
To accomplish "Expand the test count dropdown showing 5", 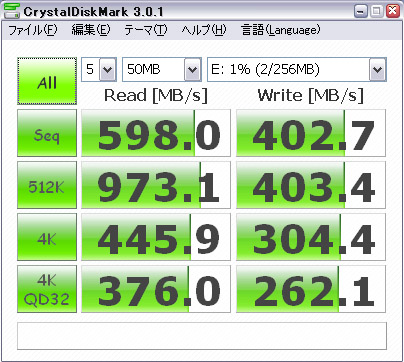I will 108,69.
